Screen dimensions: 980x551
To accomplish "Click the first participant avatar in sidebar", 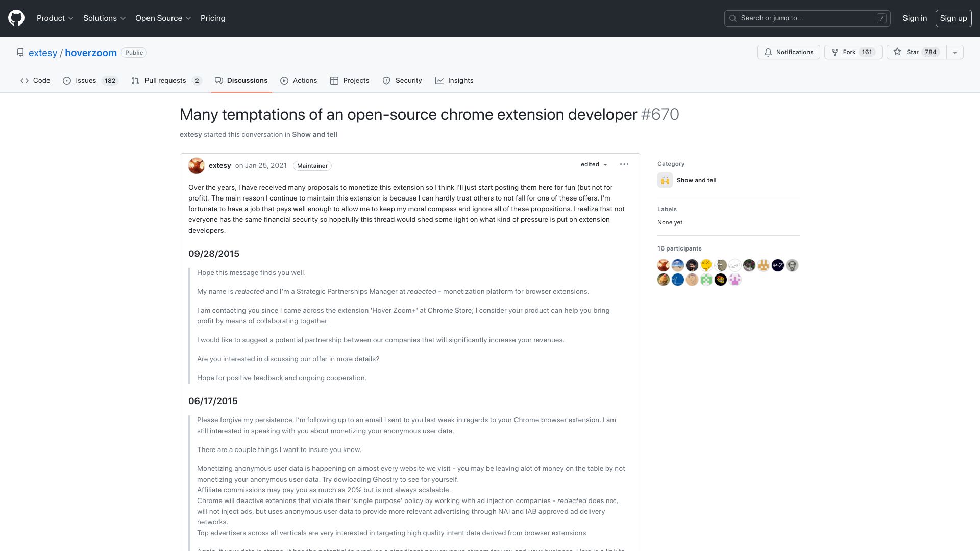I will click(x=664, y=265).
